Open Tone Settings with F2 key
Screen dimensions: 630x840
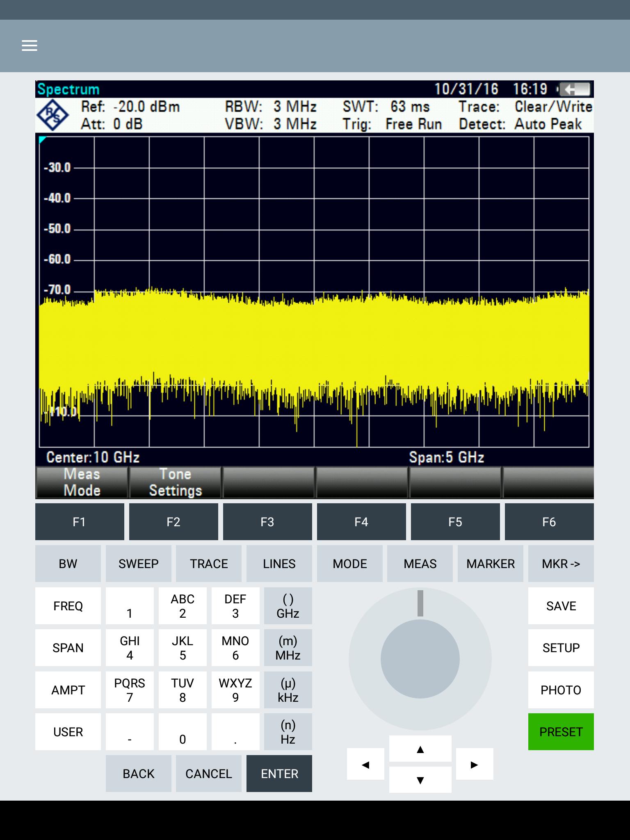(x=173, y=522)
